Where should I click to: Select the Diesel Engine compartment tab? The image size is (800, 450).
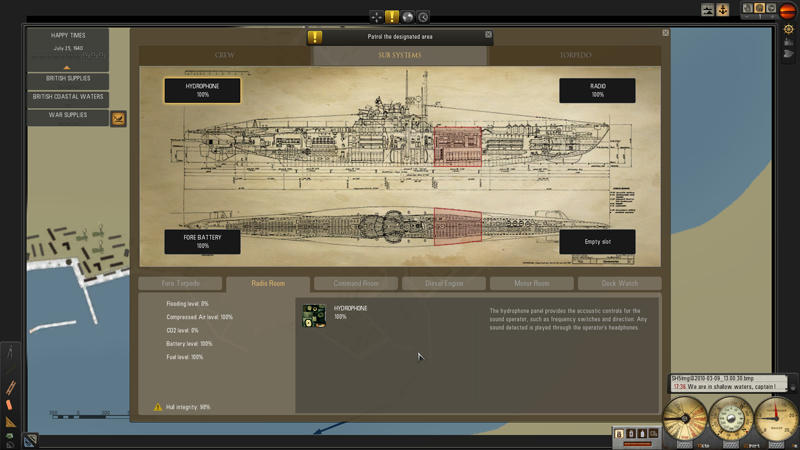pos(443,284)
